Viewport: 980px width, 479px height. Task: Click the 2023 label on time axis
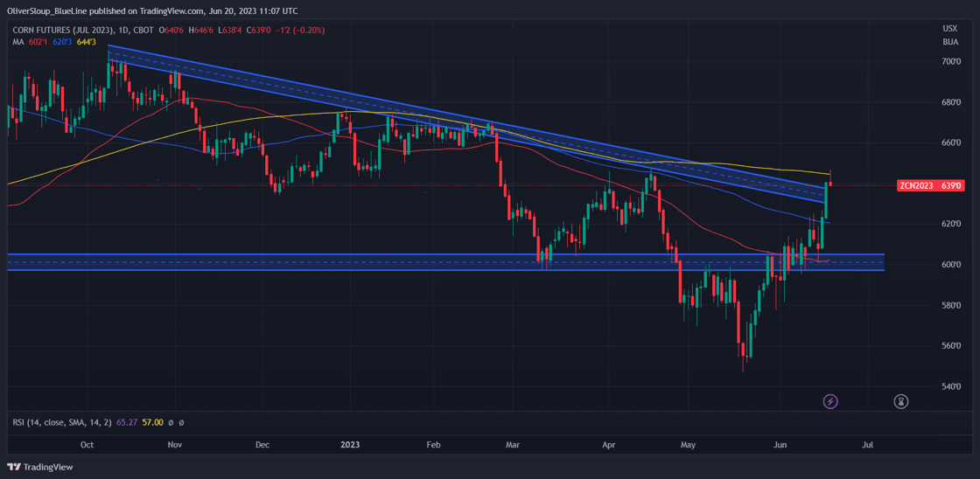(351, 445)
